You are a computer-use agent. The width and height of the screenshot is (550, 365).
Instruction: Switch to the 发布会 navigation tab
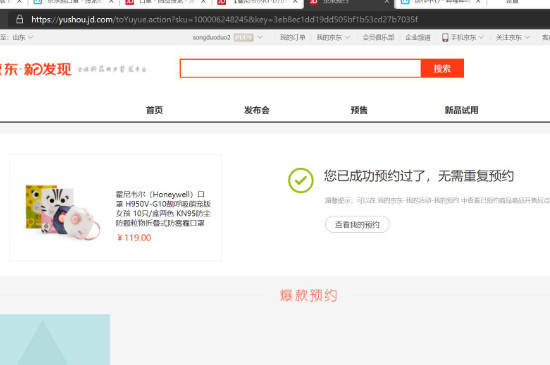coord(257,110)
